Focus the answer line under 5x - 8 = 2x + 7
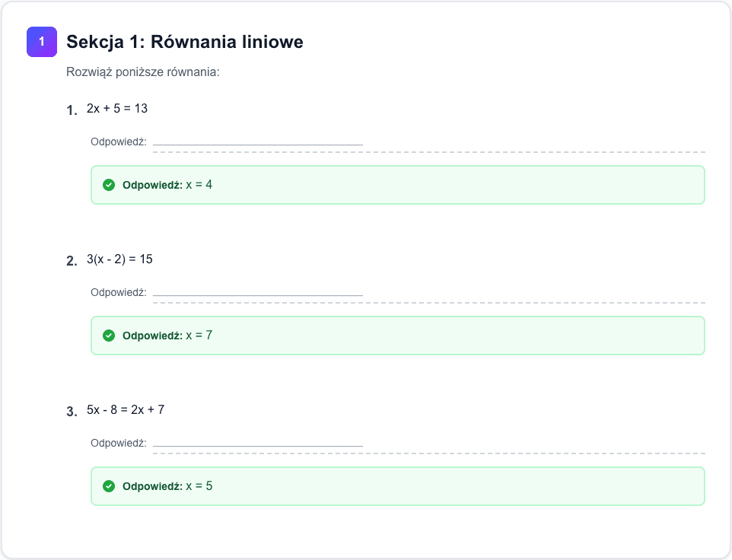The width and height of the screenshot is (732, 560). coord(257,441)
